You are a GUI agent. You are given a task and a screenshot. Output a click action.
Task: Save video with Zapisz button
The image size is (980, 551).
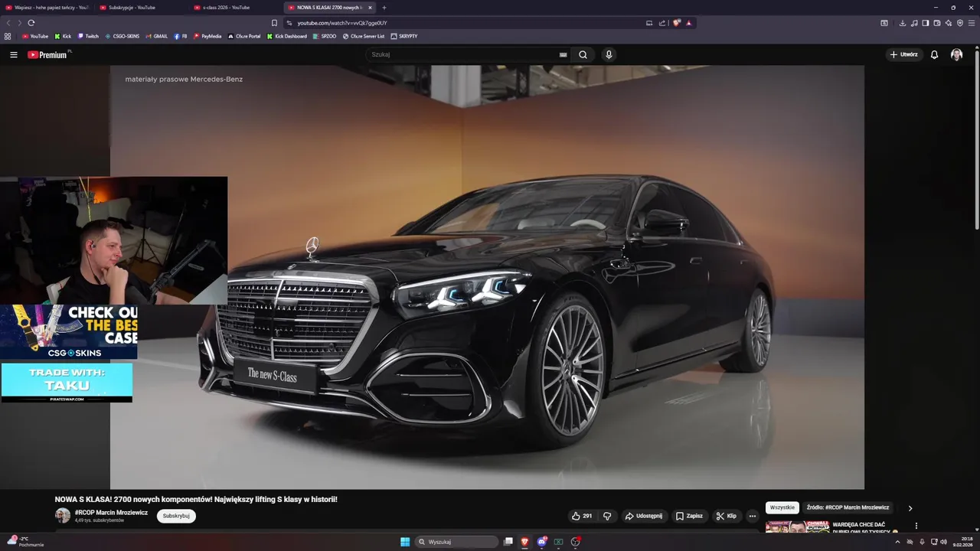coord(689,516)
